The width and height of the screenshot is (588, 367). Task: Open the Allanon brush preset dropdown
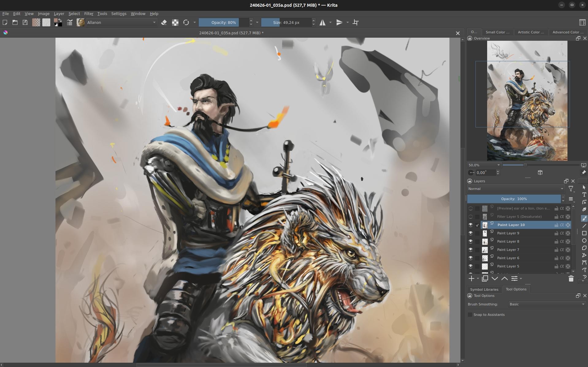pyautogui.click(x=122, y=22)
